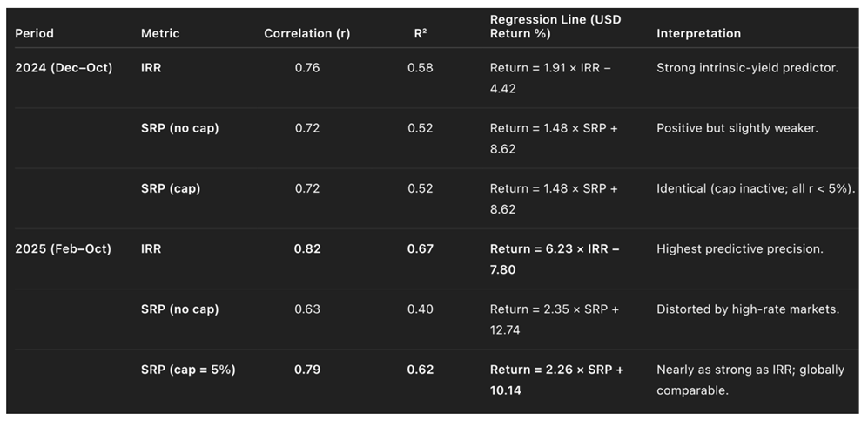Click the 0.40 R² value

[420, 309]
